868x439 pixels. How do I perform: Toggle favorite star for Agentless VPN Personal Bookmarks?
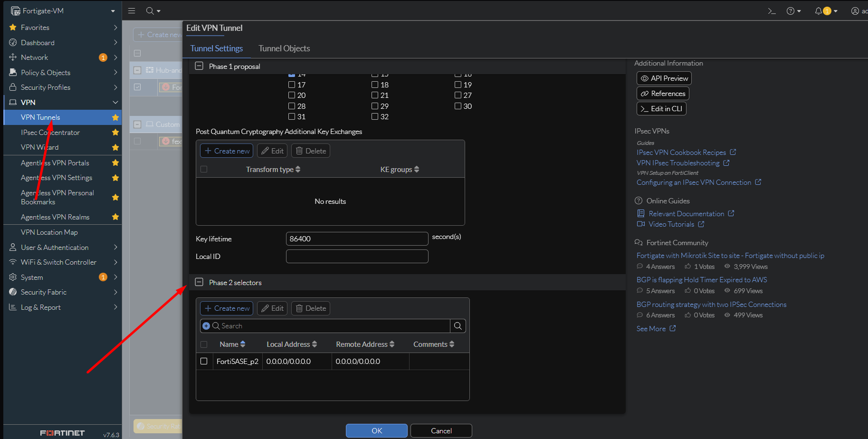coord(115,197)
